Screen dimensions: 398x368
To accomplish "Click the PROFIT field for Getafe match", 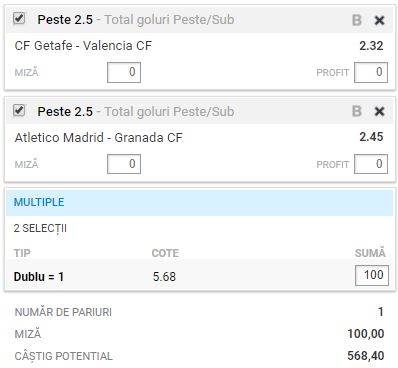I will pos(371,72).
